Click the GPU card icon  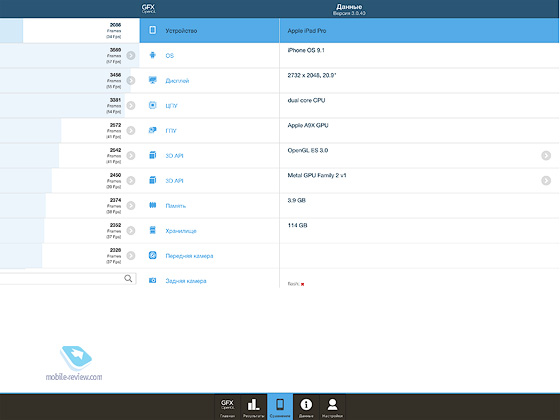[152, 130]
